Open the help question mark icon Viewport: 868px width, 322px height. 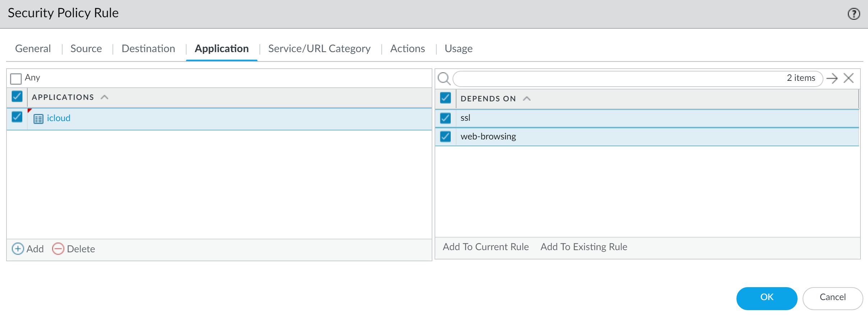click(854, 14)
